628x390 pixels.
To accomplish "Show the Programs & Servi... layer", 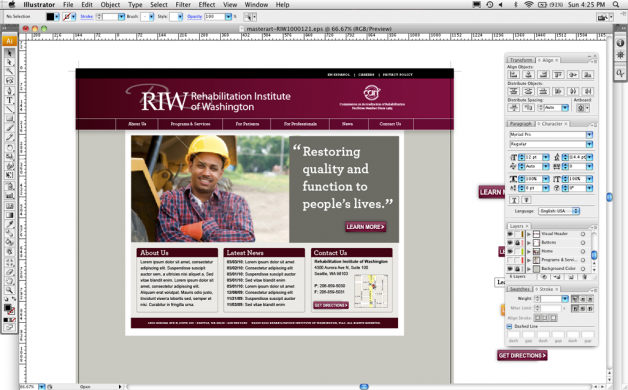I will pos(510,260).
